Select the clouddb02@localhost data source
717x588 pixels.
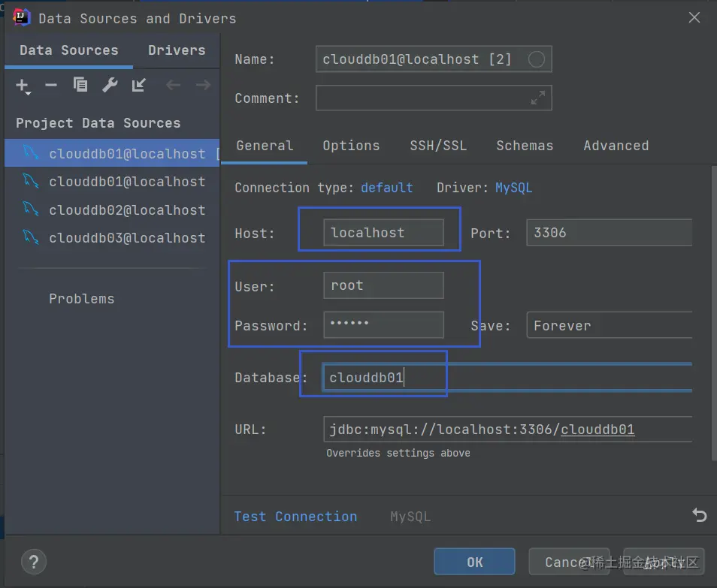[x=112, y=210]
